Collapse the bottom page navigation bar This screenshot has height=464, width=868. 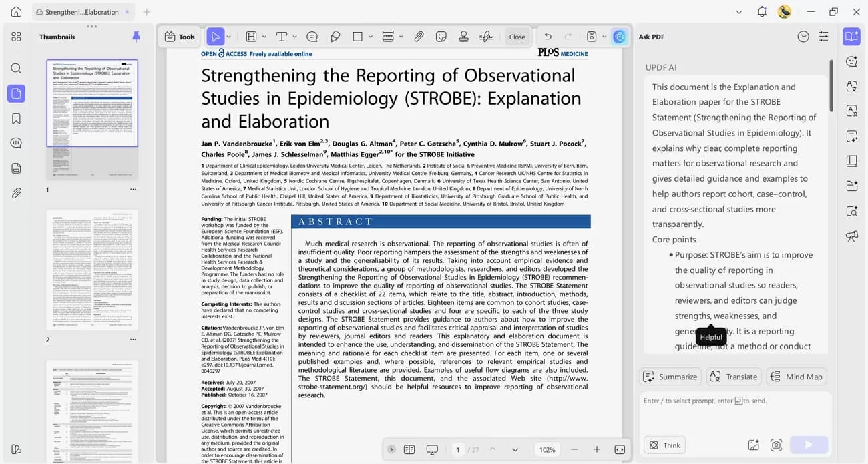pos(391,450)
